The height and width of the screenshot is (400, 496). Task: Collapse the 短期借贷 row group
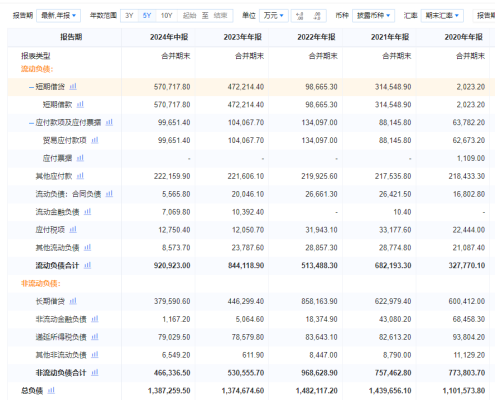coord(31,87)
